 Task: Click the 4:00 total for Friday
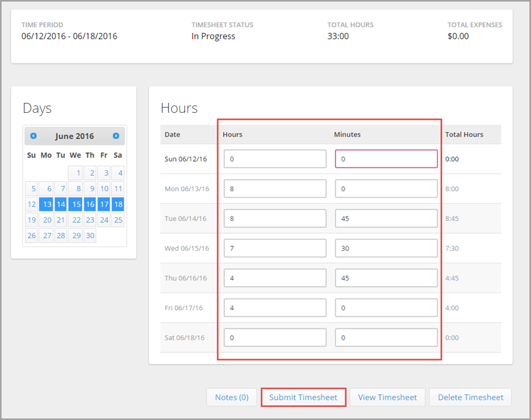click(x=452, y=308)
